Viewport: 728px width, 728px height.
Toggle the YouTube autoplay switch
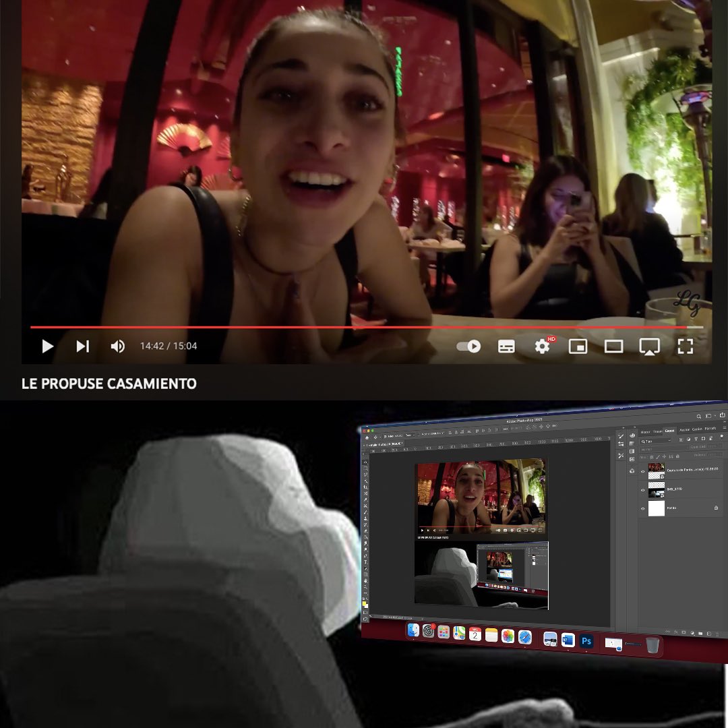(468, 346)
